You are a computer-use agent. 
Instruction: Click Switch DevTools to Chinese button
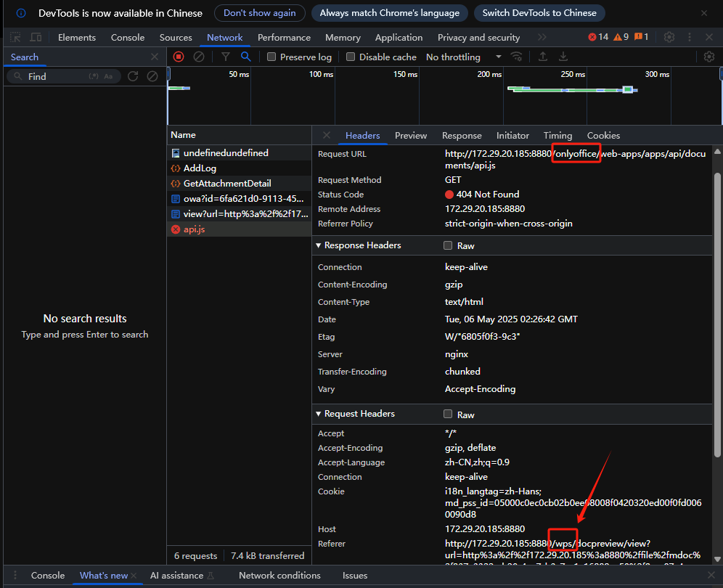(x=539, y=13)
